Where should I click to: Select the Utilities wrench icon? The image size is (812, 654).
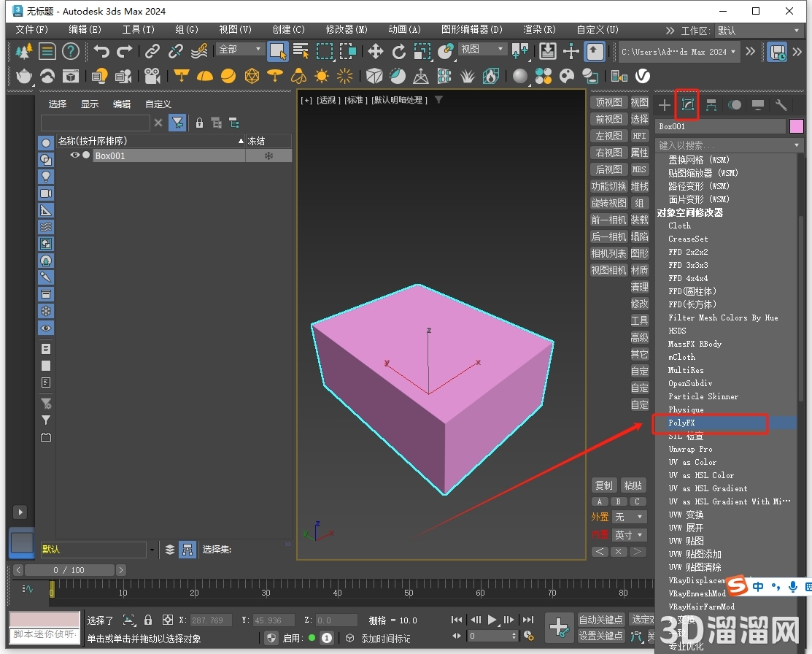(781, 104)
